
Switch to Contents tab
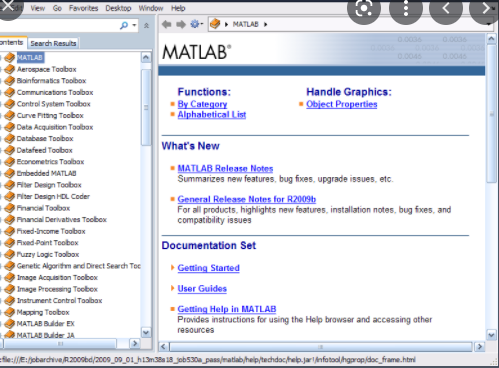point(12,43)
